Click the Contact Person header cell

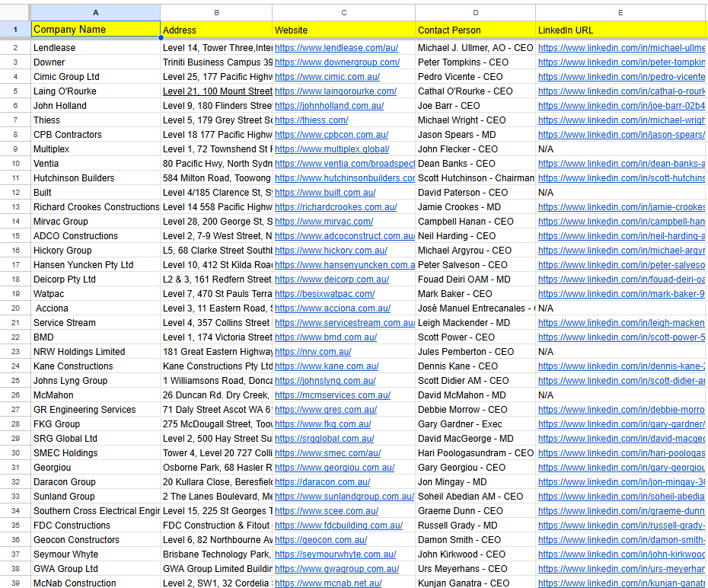point(476,30)
